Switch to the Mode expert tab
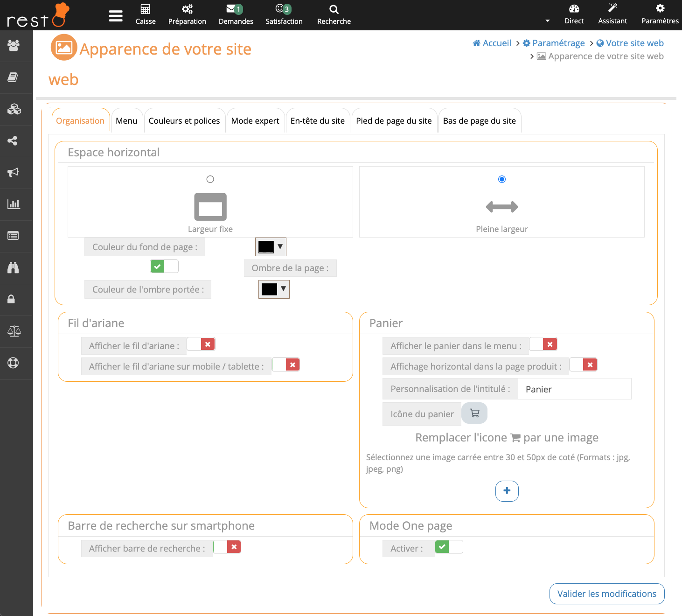Image resolution: width=682 pixels, height=616 pixels. pos(255,121)
